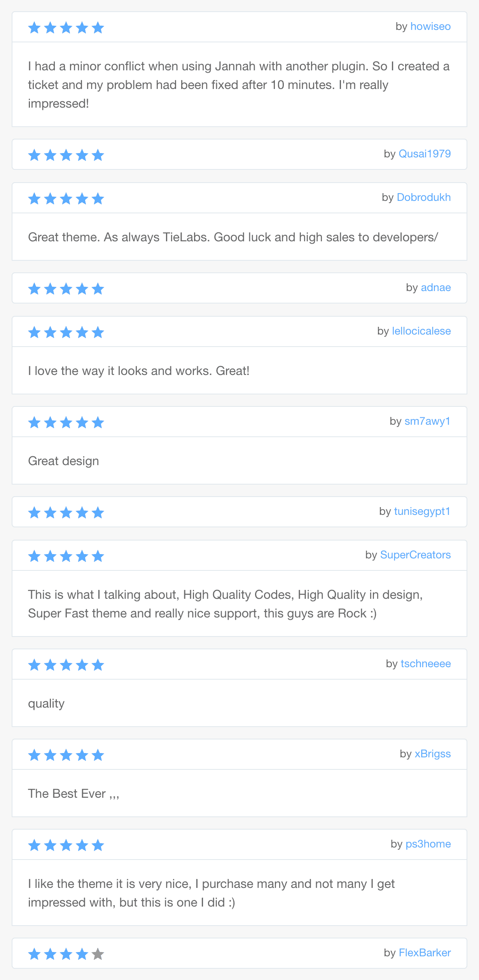Click the Dobrodukh author link
This screenshot has width=479, height=980.
[423, 197]
